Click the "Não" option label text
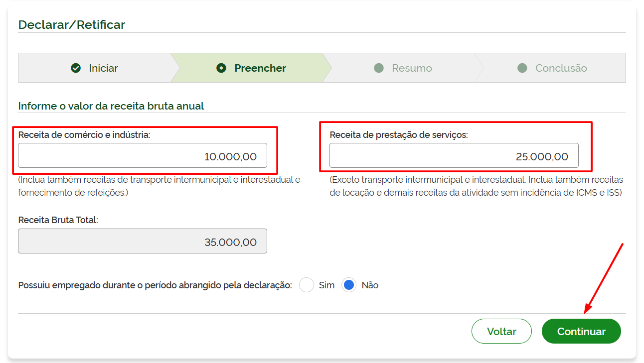The height and width of the screenshot is (363, 644). tap(370, 285)
